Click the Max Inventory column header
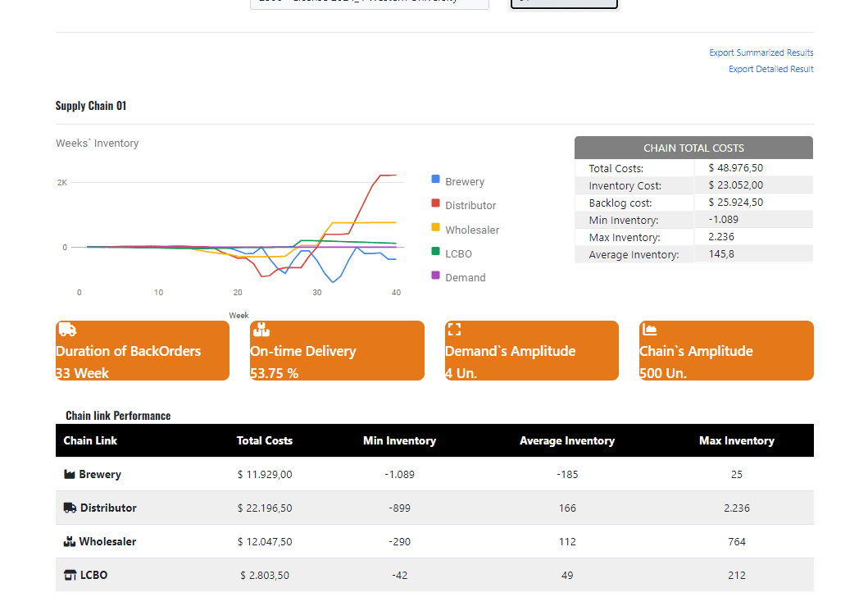This screenshot has height=597, width=868. coord(736,440)
